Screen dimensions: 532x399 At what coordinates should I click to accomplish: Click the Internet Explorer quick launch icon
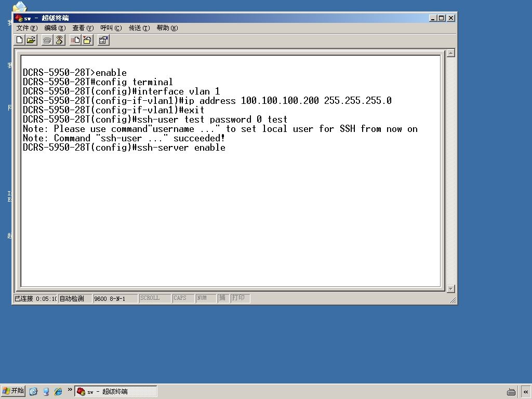pos(58,392)
